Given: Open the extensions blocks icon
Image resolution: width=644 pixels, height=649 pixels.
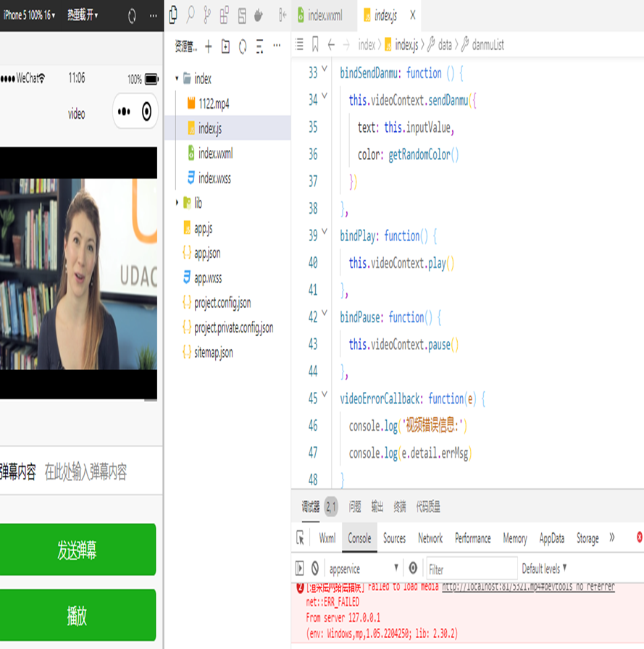Looking at the screenshot, I should point(225,15).
